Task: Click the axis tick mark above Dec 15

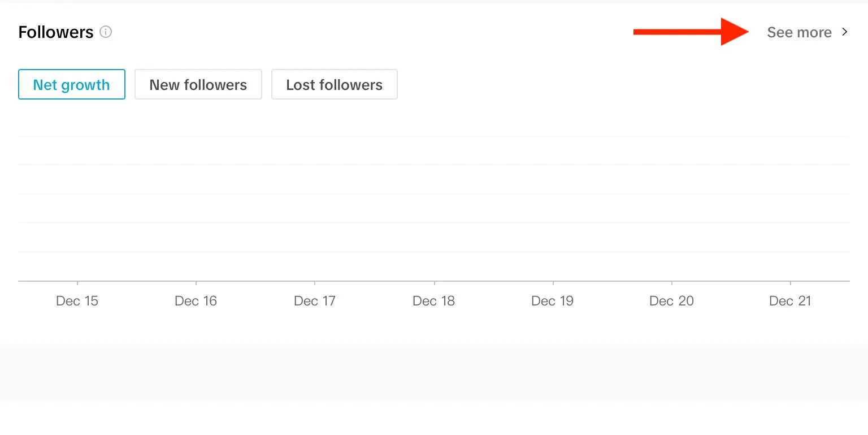Action: coord(77,283)
